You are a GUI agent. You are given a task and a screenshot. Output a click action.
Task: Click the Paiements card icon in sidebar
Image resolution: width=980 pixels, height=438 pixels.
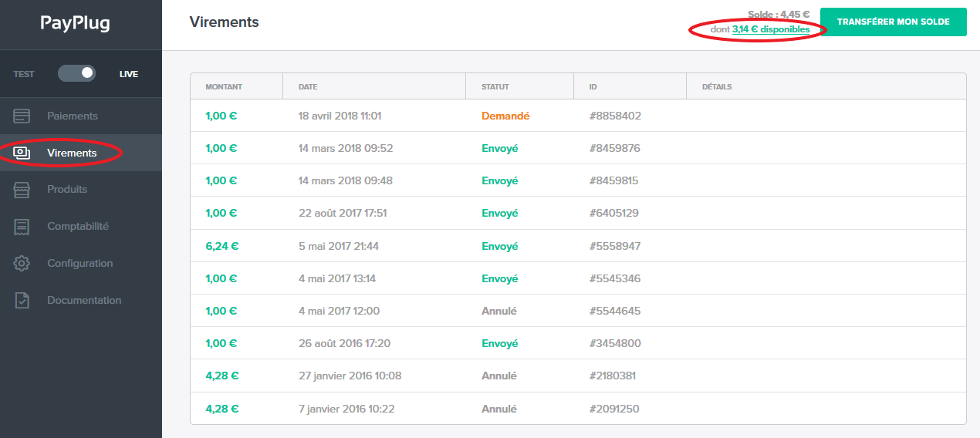[x=22, y=116]
